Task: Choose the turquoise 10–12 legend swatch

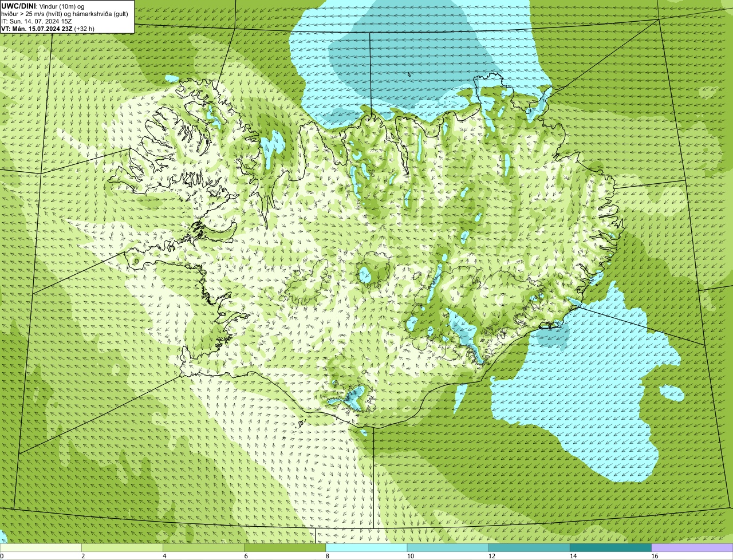Action: tap(448, 548)
